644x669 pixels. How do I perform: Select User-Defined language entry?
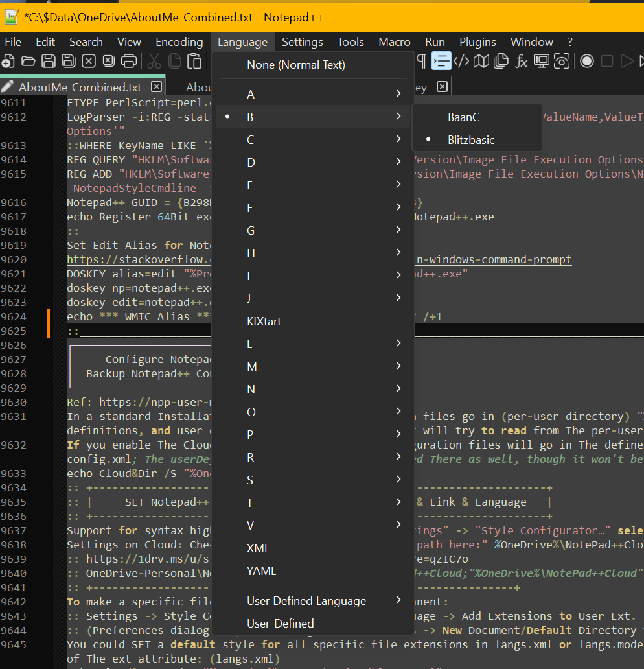(x=313, y=624)
